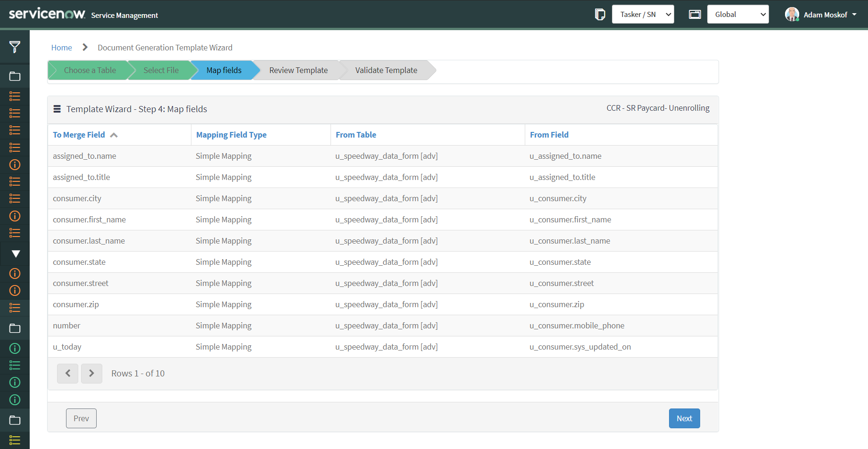Toggle the sort arrow beside To Merge Field
The width and height of the screenshot is (868, 449).
(114, 135)
